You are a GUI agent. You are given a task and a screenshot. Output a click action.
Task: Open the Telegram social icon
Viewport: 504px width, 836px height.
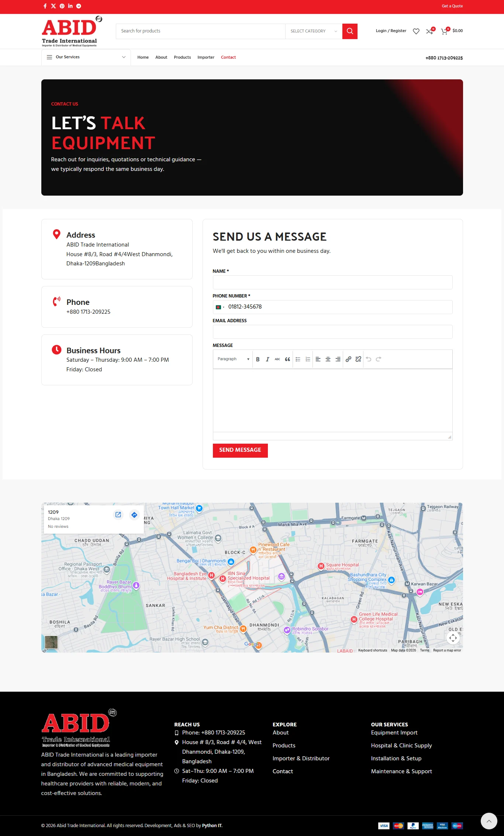tap(79, 6)
